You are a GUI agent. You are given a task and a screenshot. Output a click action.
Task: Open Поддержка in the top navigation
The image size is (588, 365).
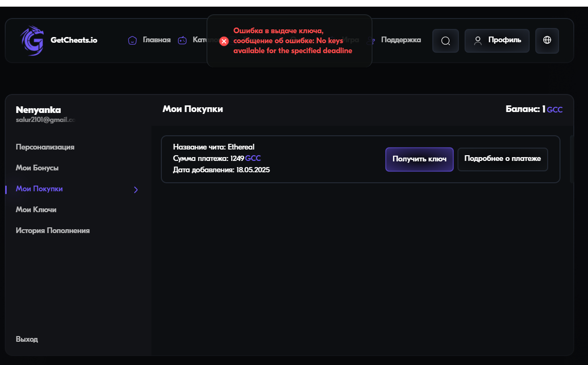(x=401, y=40)
